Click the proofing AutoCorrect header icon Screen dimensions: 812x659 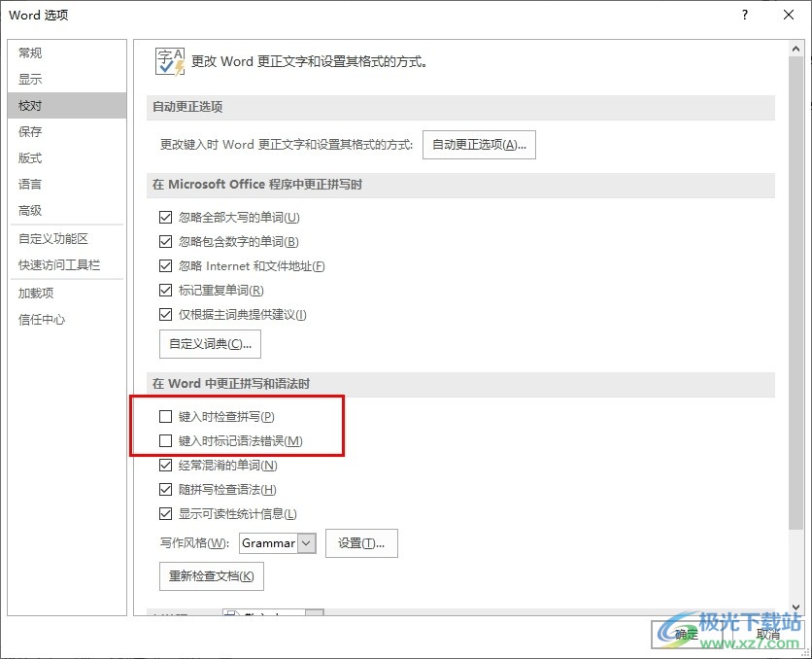pos(170,62)
